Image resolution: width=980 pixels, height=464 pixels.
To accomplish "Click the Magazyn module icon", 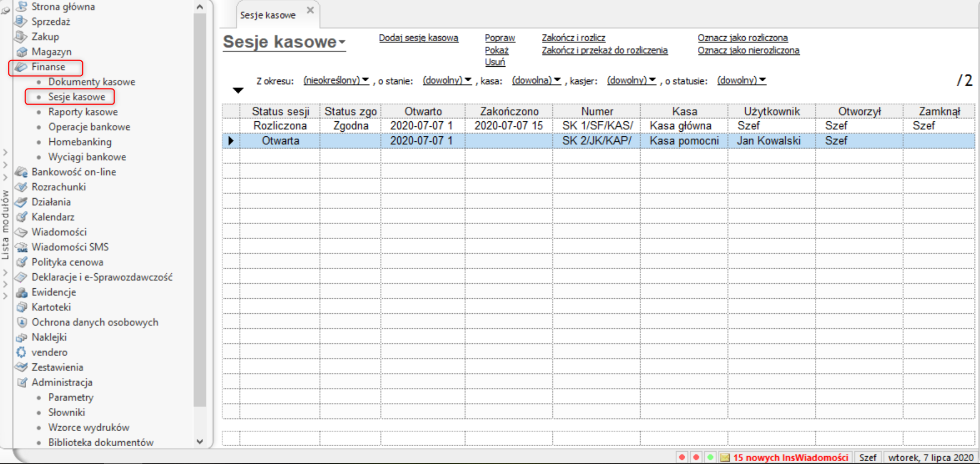I will pos(21,52).
